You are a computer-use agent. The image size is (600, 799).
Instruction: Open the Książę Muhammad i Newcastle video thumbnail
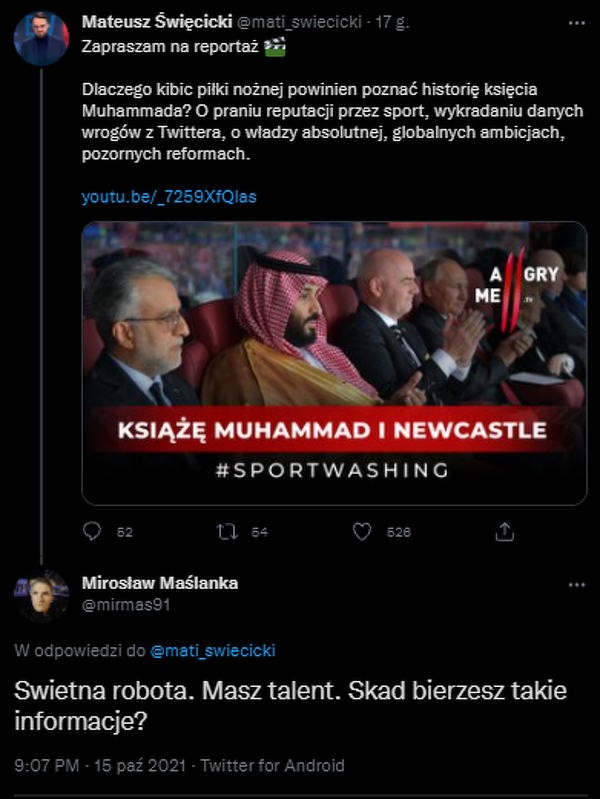click(334, 362)
